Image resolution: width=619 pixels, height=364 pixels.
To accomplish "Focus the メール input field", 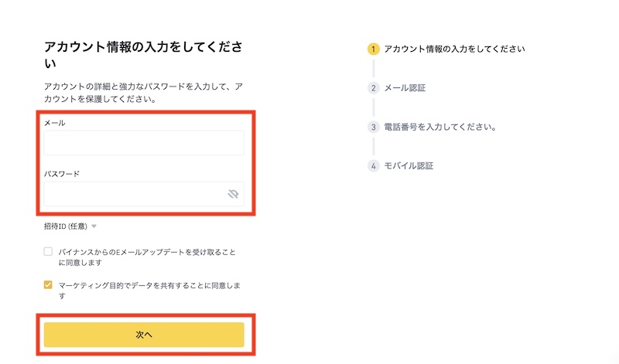I will pyautogui.click(x=144, y=143).
